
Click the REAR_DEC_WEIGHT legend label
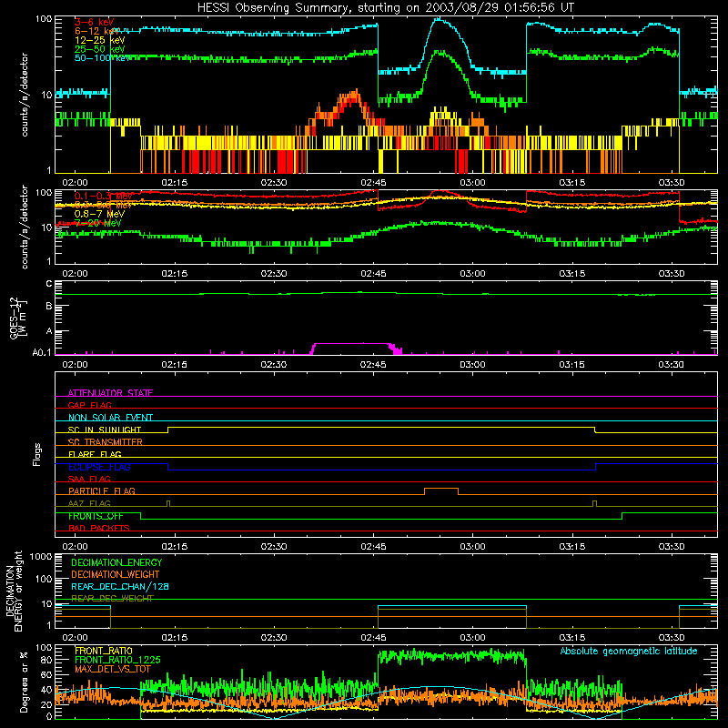[x=112, y=599]
